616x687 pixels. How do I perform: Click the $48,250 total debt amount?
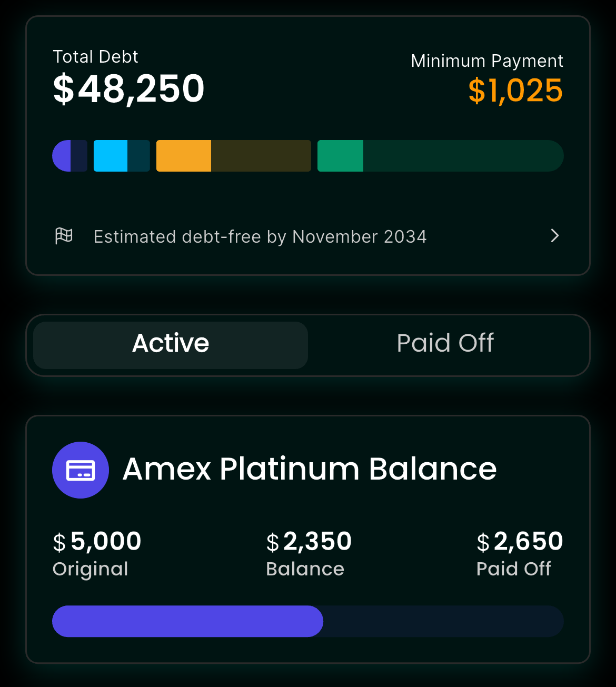pos(128,89)
